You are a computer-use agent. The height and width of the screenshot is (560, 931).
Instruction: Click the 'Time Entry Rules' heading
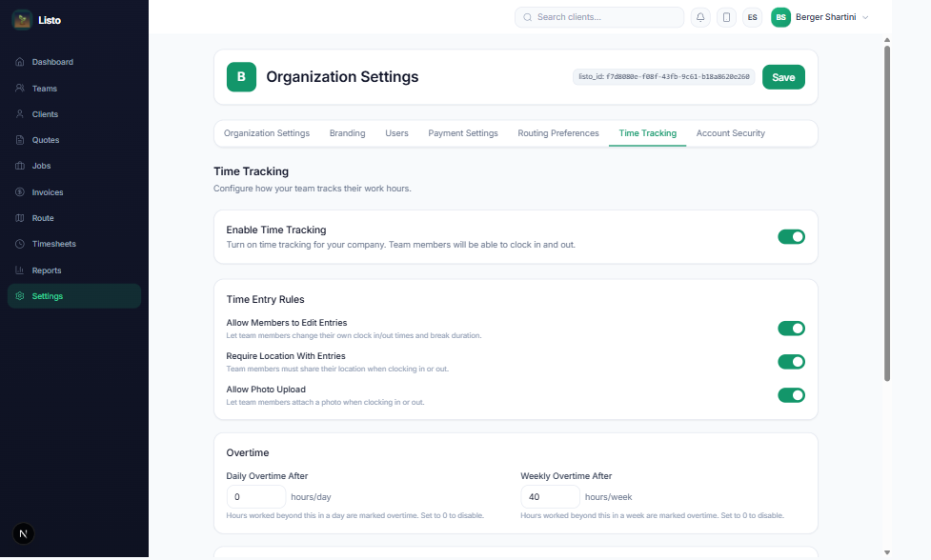tap(266, 300)
